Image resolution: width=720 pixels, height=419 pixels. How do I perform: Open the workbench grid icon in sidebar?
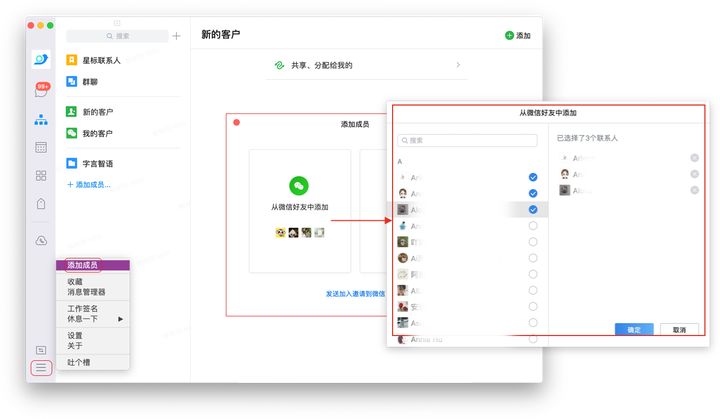coord(41,175)
